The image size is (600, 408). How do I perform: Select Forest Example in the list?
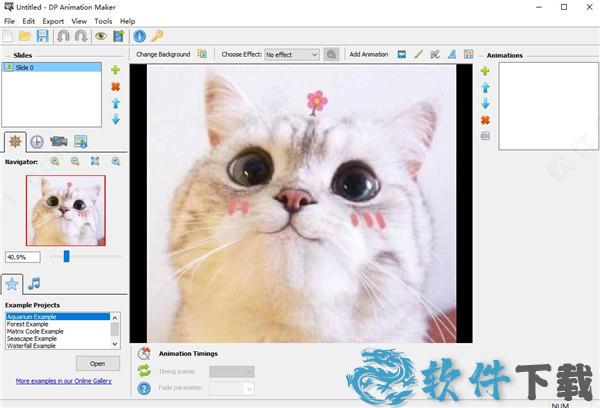tap(58, 324)
